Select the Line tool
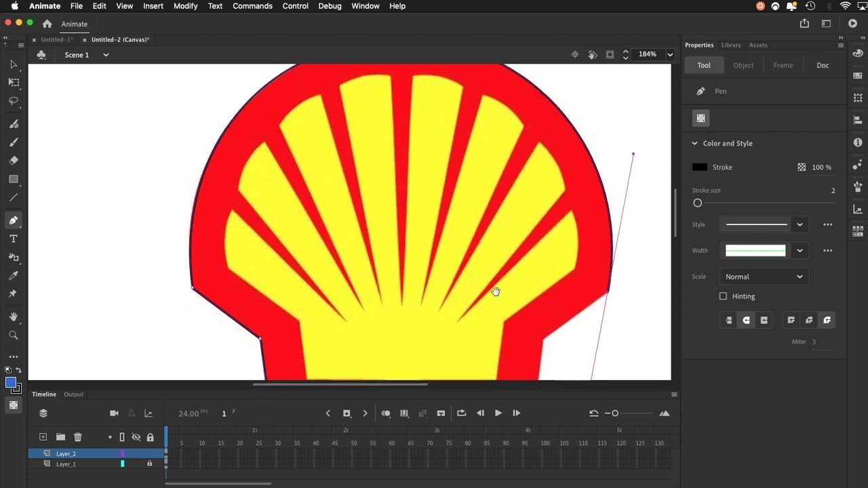Image resolution: width=868 pixels, height=488 pixels. coord(13,197)
